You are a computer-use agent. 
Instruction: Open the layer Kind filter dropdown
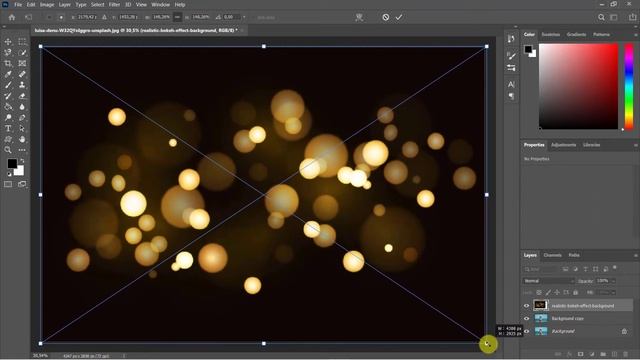pos(541,269)
